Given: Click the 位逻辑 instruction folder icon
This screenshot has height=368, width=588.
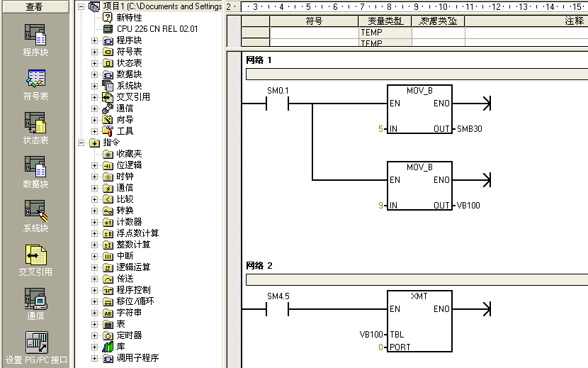Looking at the screenshot, I should (x=108, y=165).
